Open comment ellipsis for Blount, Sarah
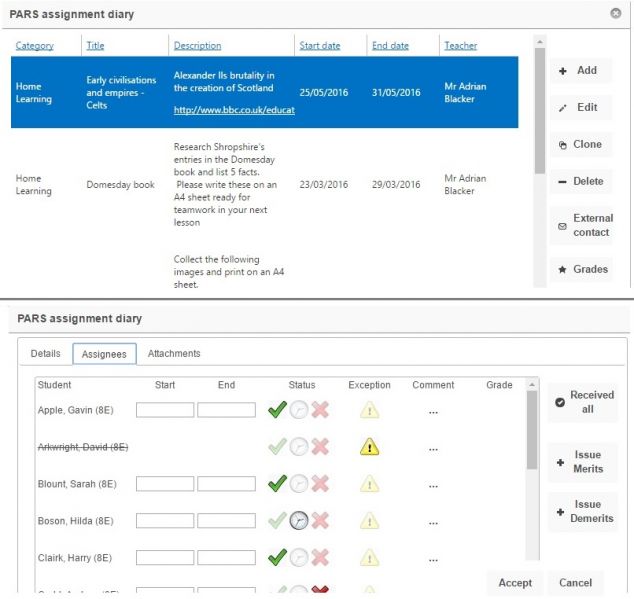634x599 pixels. pyautogui.click(x=433, y=486)
